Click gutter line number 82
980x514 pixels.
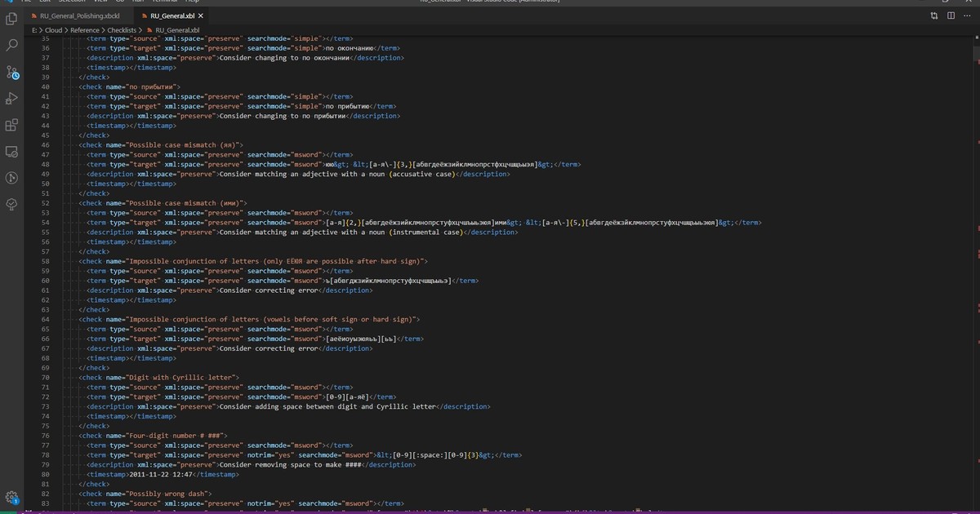45,494
